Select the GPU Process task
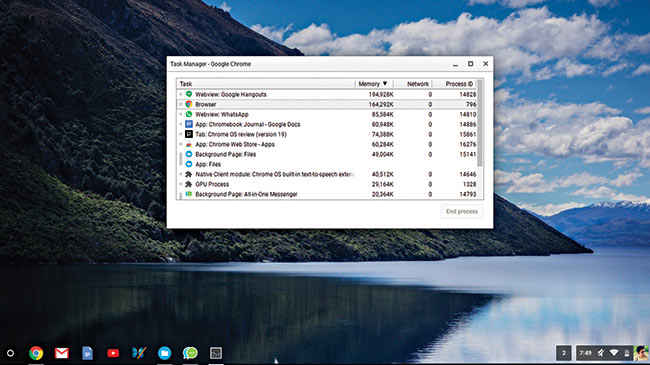This screenshot has width=650, height=365. coord(327,184)
